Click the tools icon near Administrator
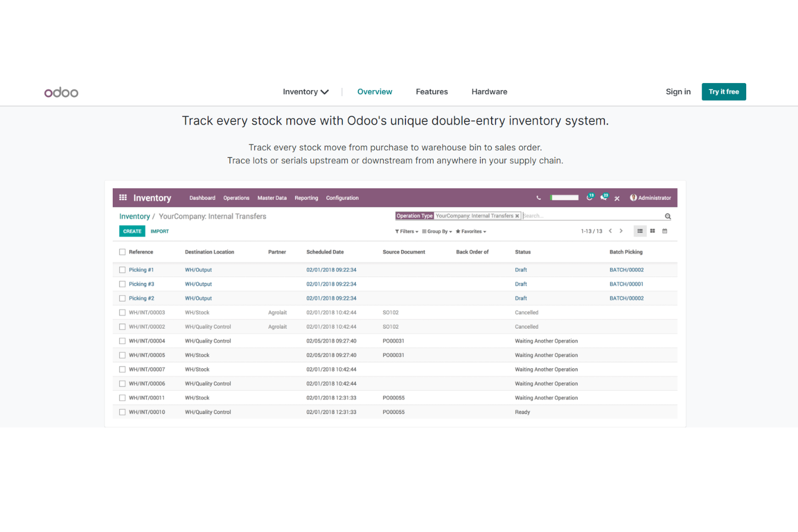 (617, 198)
